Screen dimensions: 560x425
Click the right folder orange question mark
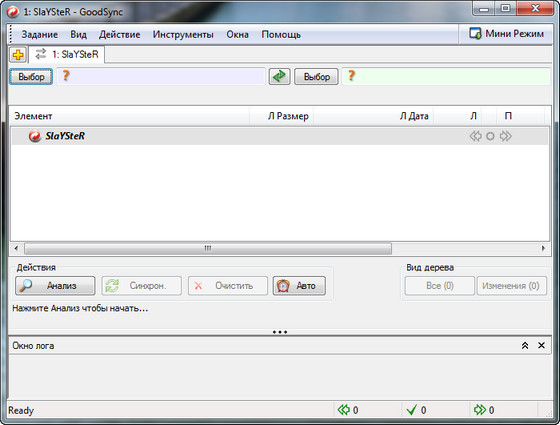(351, 75)
